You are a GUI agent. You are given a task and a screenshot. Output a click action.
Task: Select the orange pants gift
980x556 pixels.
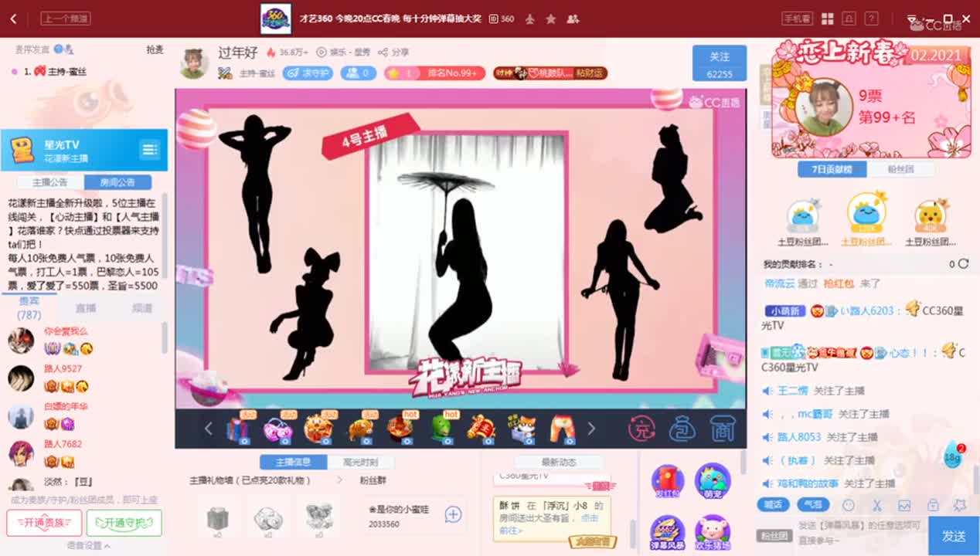[x=563, y=429]
